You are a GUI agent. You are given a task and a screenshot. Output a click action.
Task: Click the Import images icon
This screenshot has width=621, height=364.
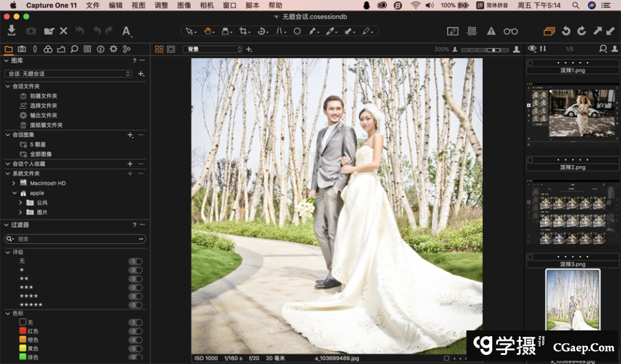[12, 30]
